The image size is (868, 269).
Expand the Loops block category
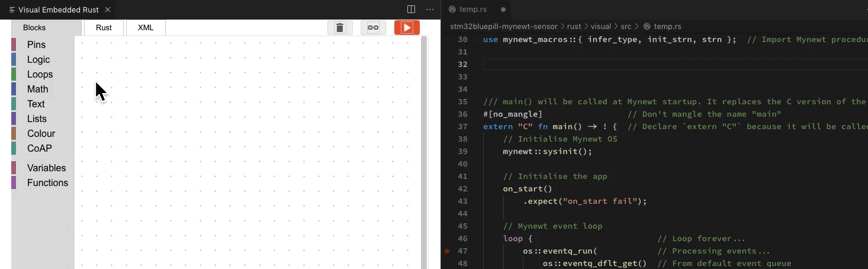pos(40,75)
